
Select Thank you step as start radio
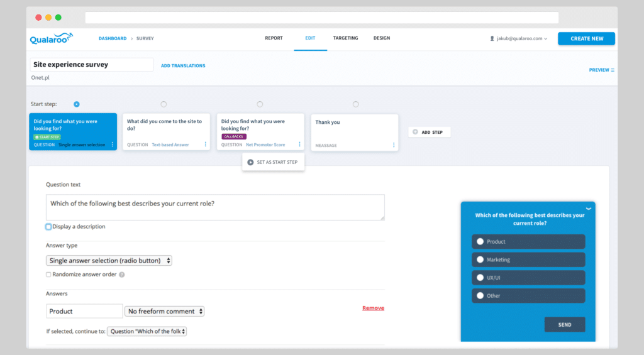click(356, 104)
